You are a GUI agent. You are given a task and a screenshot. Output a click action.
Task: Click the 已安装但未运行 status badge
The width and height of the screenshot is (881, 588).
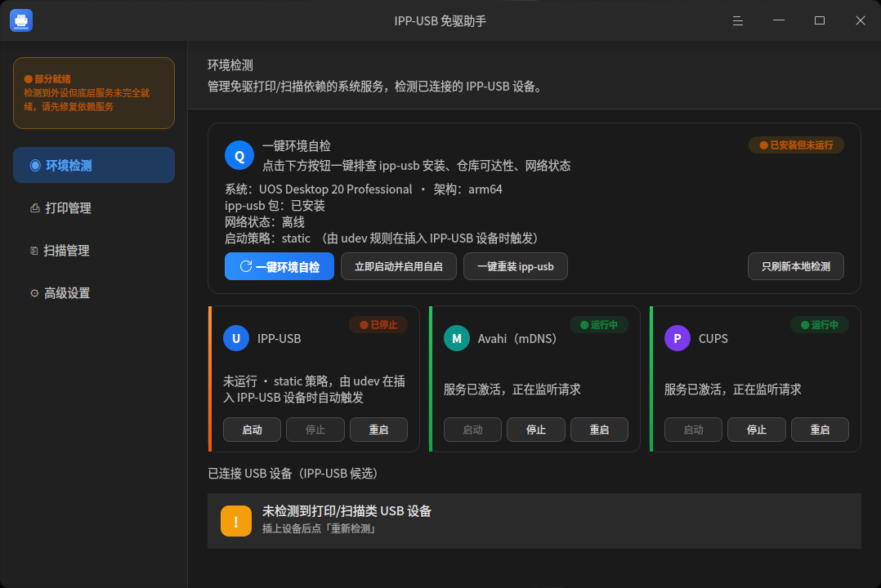click(x=796, y=145)
